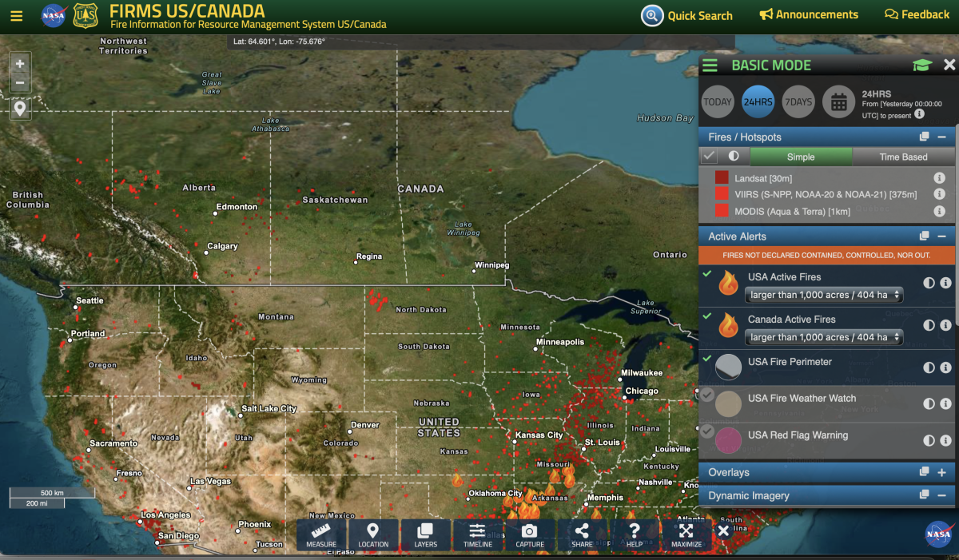Open the Location tool

tap(373, 534)
